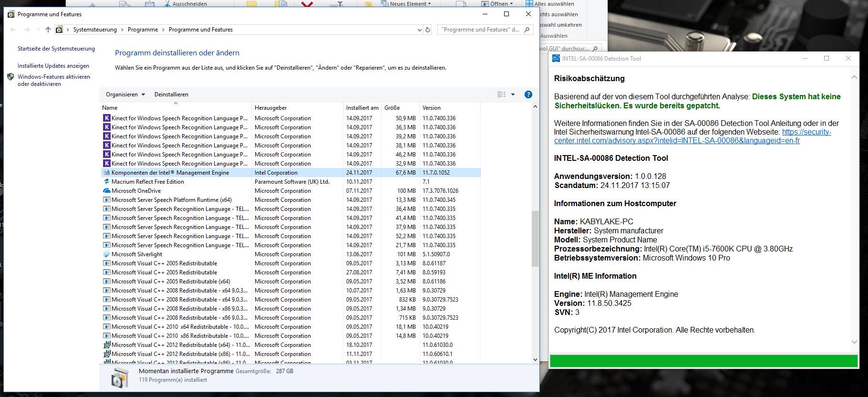Viewport: 868px width, 397px height.
Task: Click the Deinstallieren button
Action: click(171, 94)
